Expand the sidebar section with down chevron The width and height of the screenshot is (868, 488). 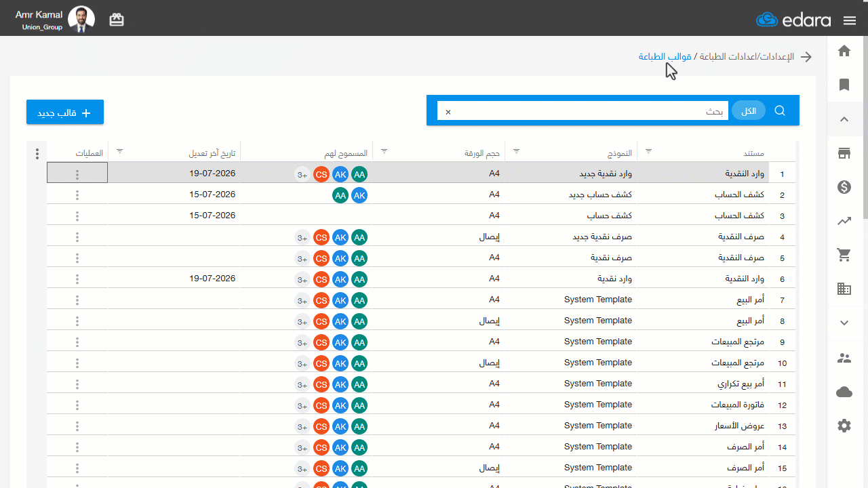844,323
